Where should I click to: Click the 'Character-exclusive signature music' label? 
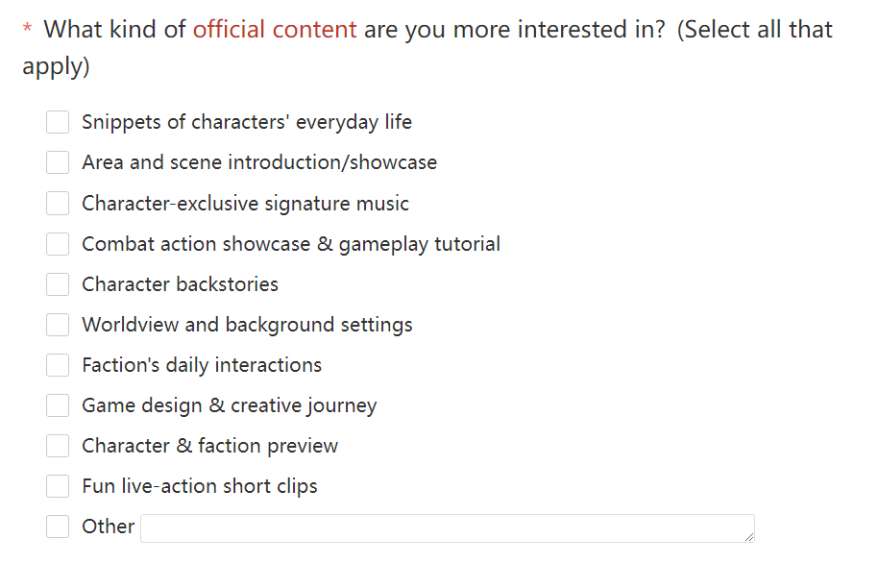pyautogui.click(x=245, y=204)
